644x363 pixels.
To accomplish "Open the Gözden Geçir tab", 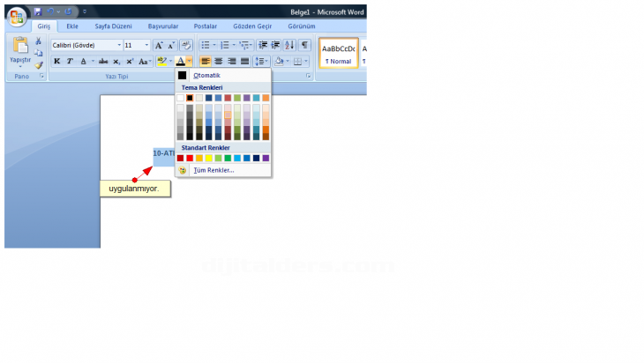I will pyautogui.click(x=252, y=26).
